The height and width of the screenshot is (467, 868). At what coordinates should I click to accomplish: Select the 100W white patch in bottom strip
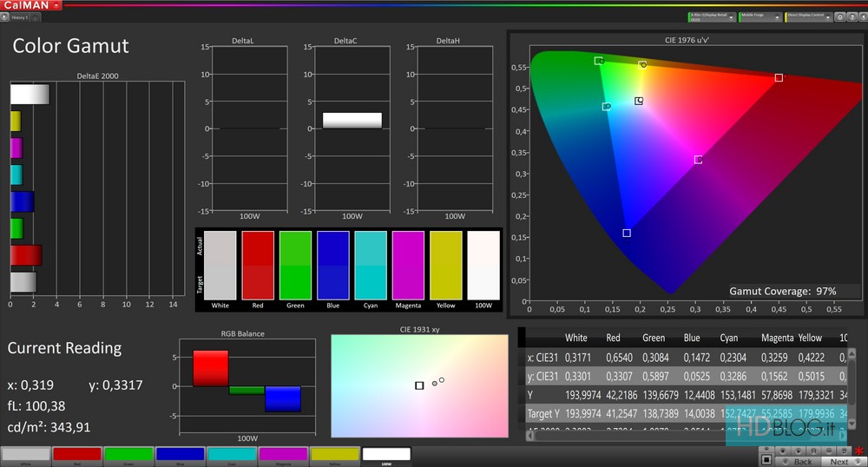(x=386, y=454)
